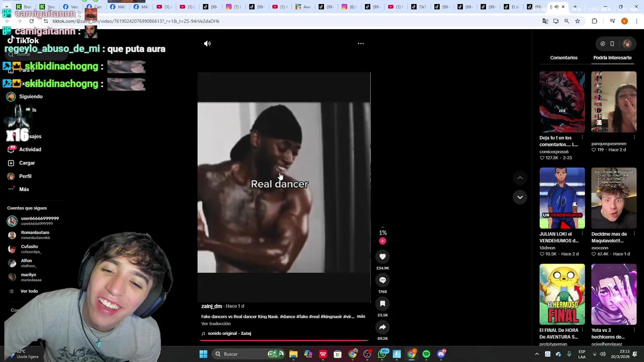Open followed account user66666999999
Image resolution: width=644 pixels, height=362 pixels.
33,221
